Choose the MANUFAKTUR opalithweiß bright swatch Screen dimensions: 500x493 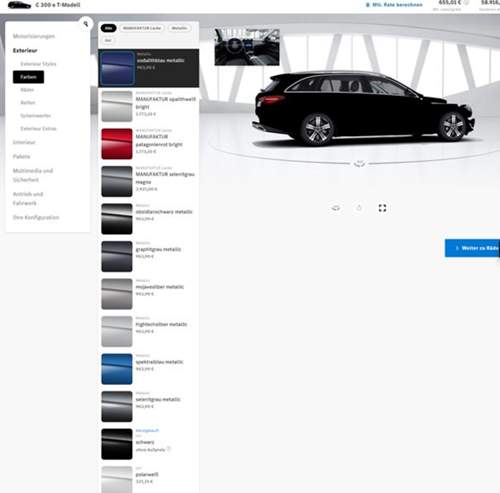117,106
